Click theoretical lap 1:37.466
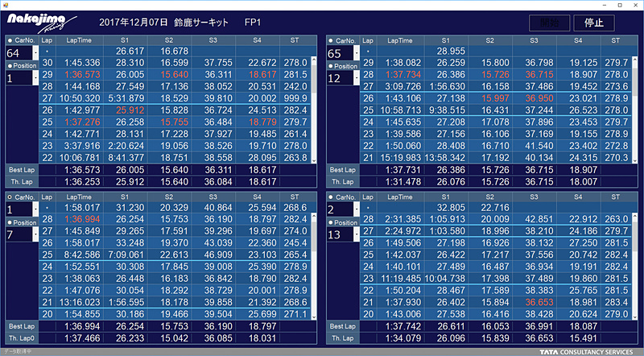 (x=83, y=338)
